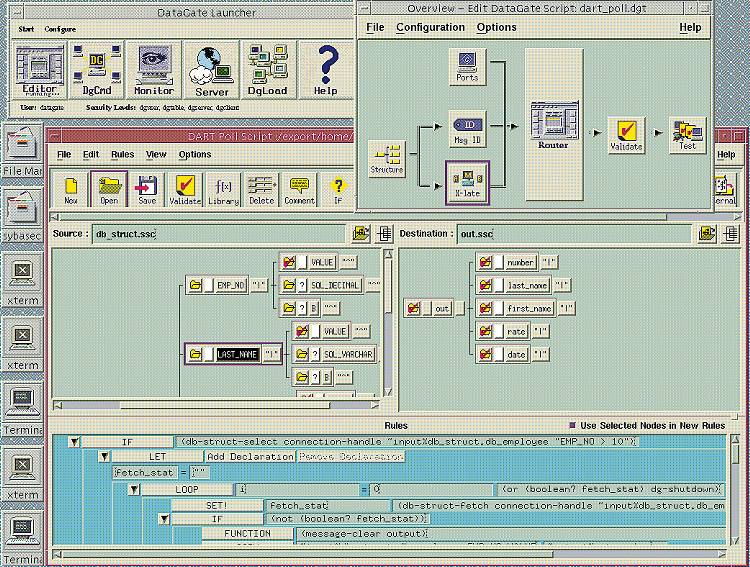Expand the SQL_VARCHAR folder node
Viewport: 750px width, 567px height.
pyautogui.click(x=302, y=354)
